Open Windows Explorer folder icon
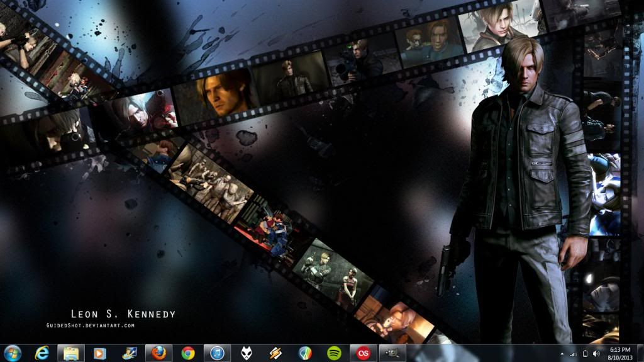 coord(71,353)
